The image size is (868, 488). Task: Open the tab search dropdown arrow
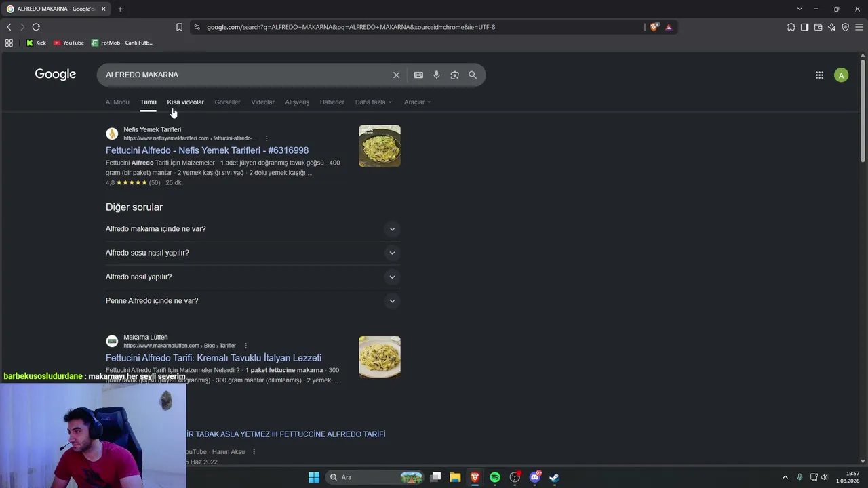pos(800,9)
